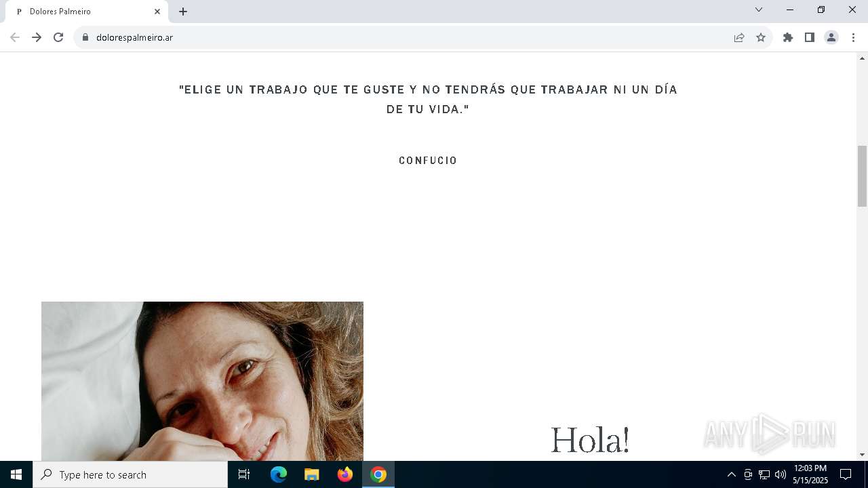Viewport: 868px width, 488px height.
Task: Open the taskbar clock and date
Action: click(810, 474)
